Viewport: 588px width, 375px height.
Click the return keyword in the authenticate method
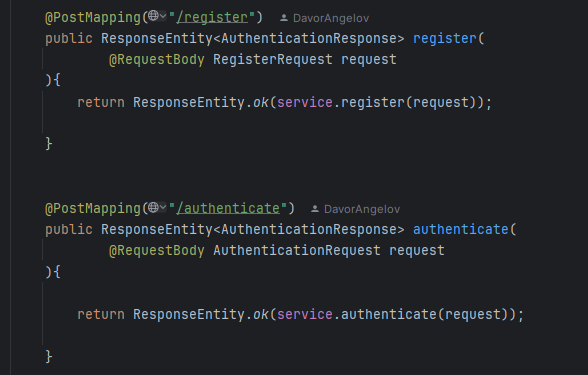pyautogui.click(x=101, y=314)
